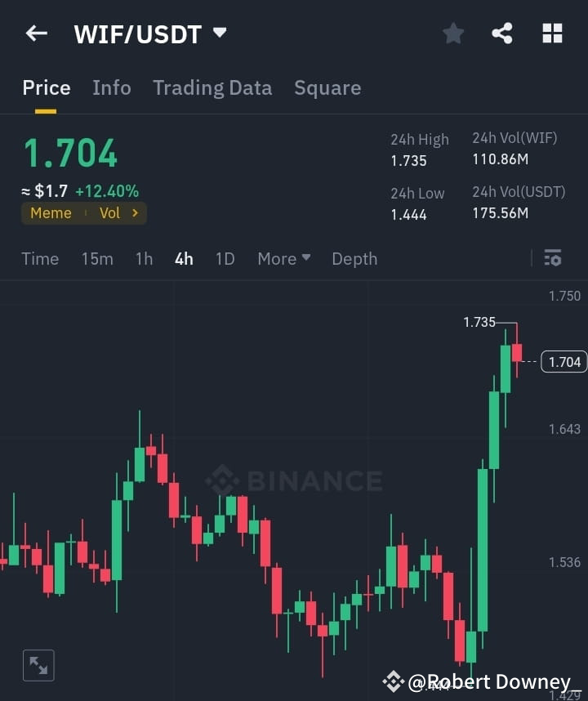Expand the chart to fullscreen
588x701 pixels.
38,665
